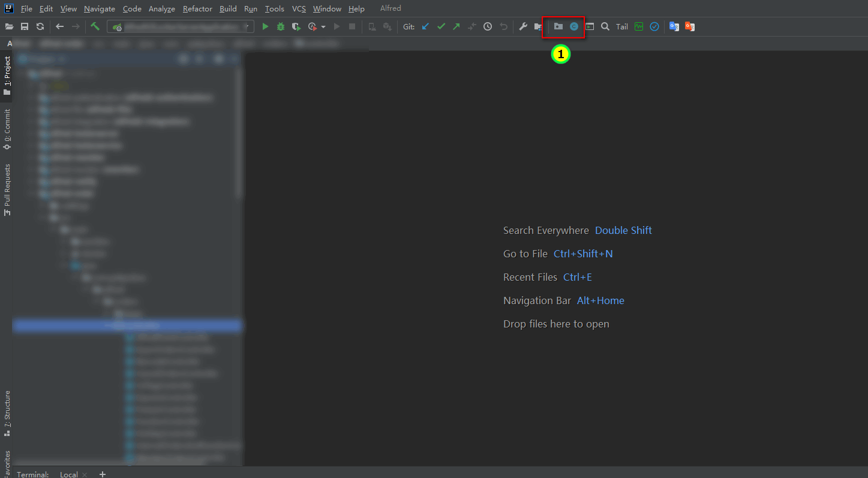This screenshot has width=868, height=478.
Task: Click the blue circled checkmark icon
Action: (654, 26)
